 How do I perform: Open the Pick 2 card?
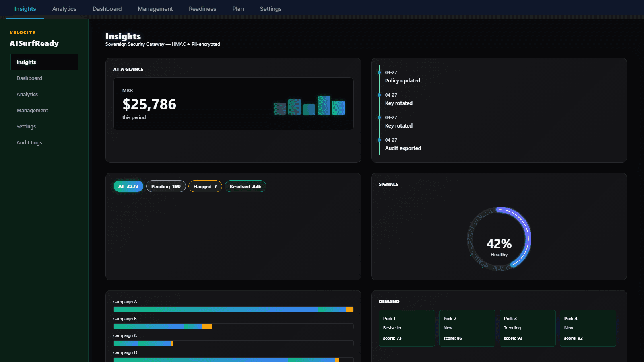point(467,328)
